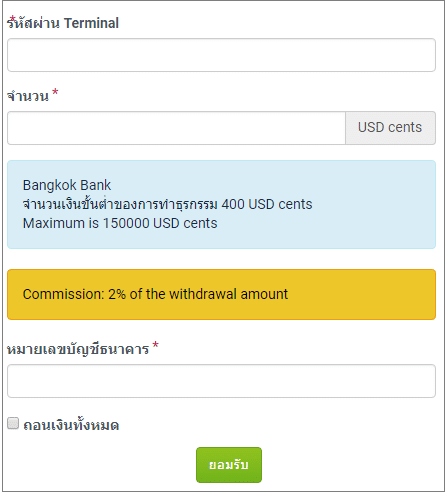Click the Bangkok Bank title text
Screen dimensions: 446x493
tap(67, 185)
